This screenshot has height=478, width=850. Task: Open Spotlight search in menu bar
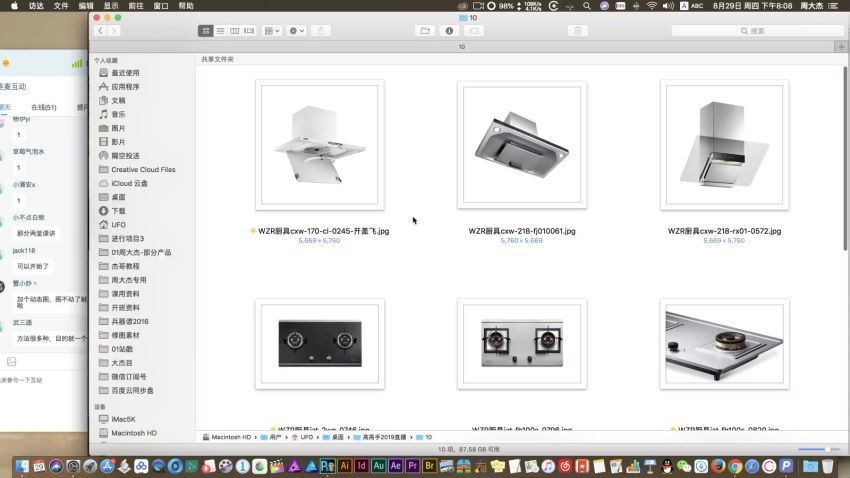(587, 6)
